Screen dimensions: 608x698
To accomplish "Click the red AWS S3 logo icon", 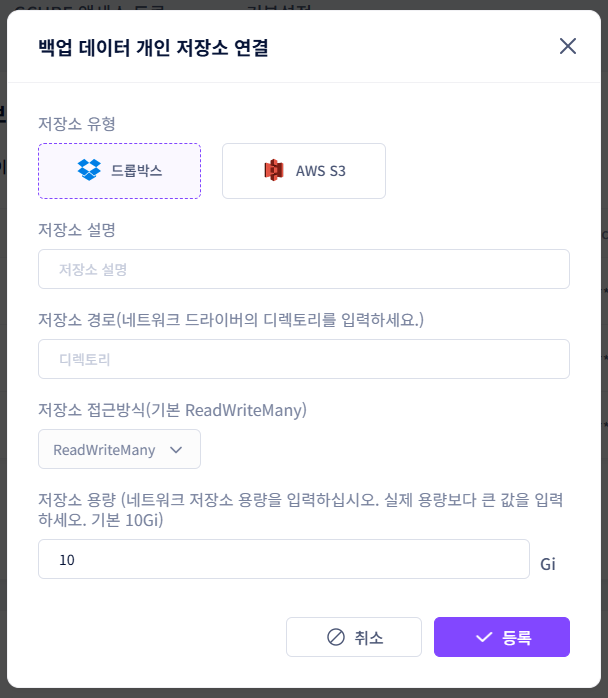I will (274, 170).
